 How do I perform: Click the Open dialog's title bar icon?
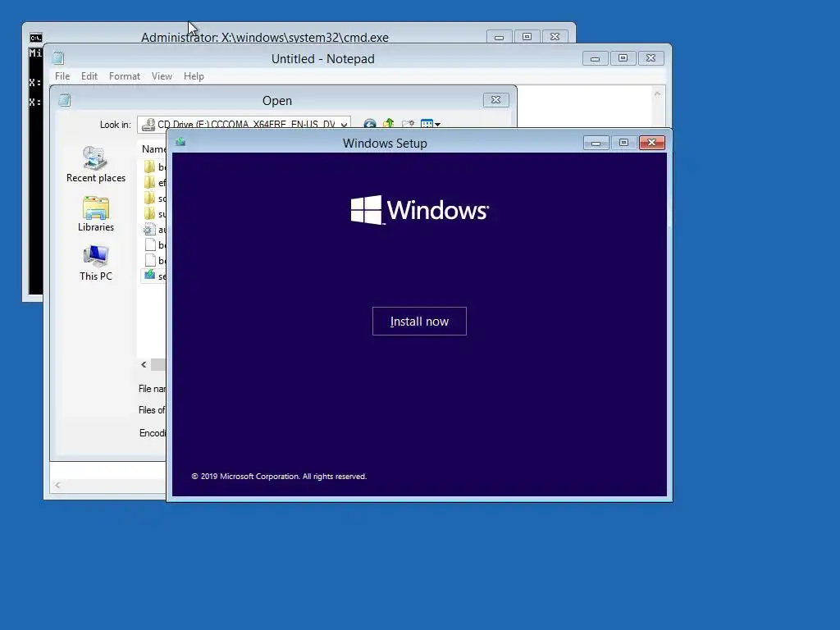[x=65, y=99]
